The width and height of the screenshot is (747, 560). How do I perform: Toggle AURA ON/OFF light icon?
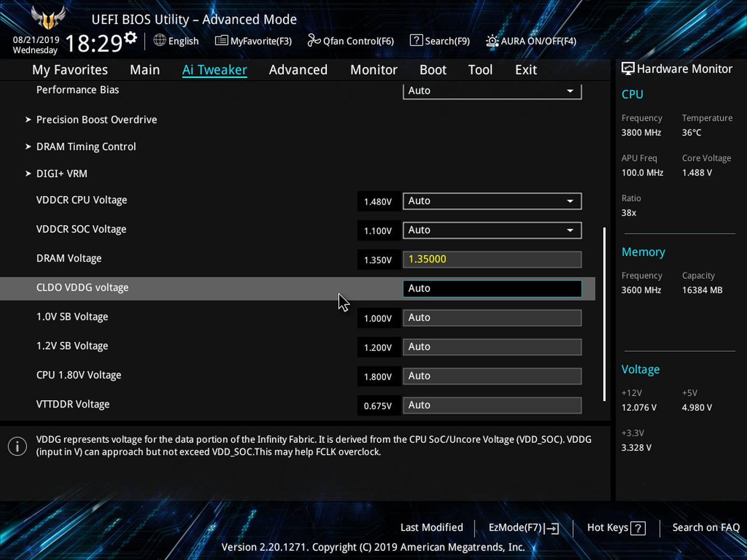click(492, 40)
